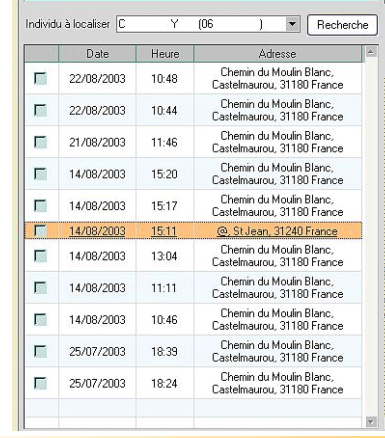
Task: Sort by the Heure column header
Action: pos(165,54)
